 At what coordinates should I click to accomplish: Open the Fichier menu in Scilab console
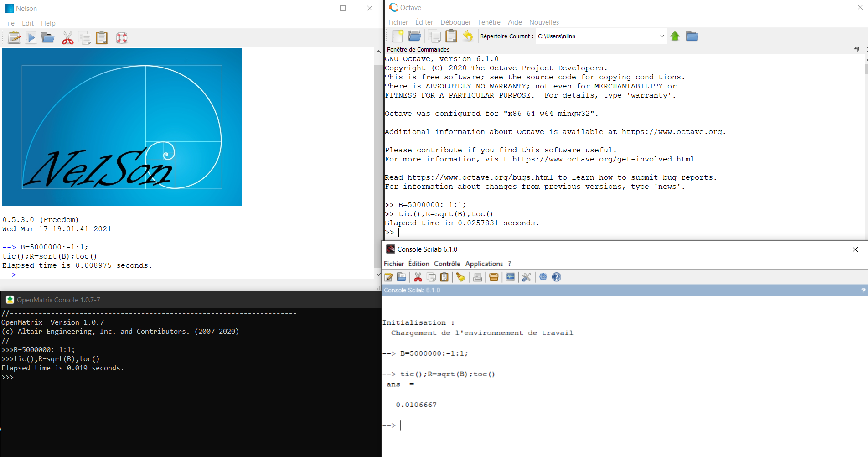[394, 264]
